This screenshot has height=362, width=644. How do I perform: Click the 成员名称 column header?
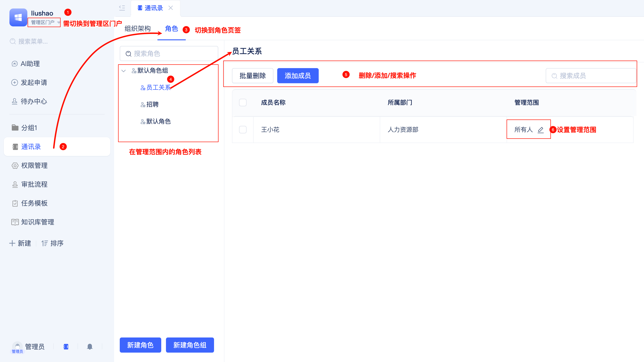pos(273,103)
